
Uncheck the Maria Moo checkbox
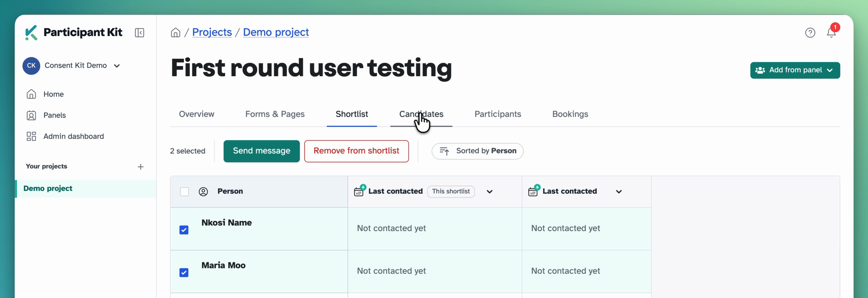point(184,272)
